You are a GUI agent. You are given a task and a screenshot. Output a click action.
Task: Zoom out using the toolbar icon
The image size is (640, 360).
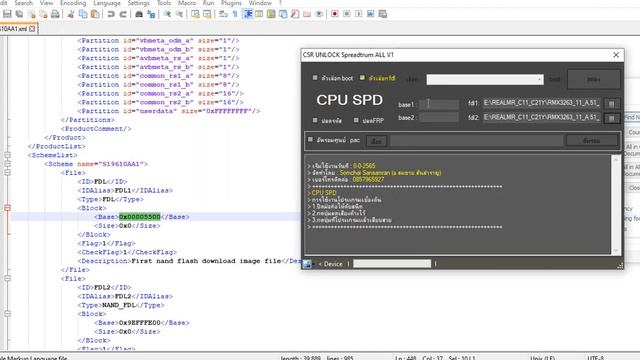(x=179, y=14)
